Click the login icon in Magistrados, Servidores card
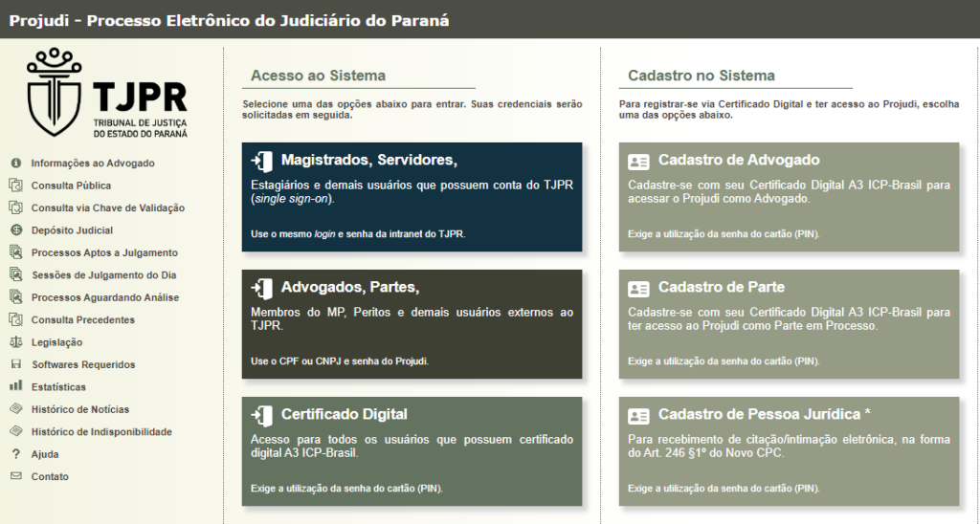The width and height of the screenshot is (980, 524). [x=262, y=162]
